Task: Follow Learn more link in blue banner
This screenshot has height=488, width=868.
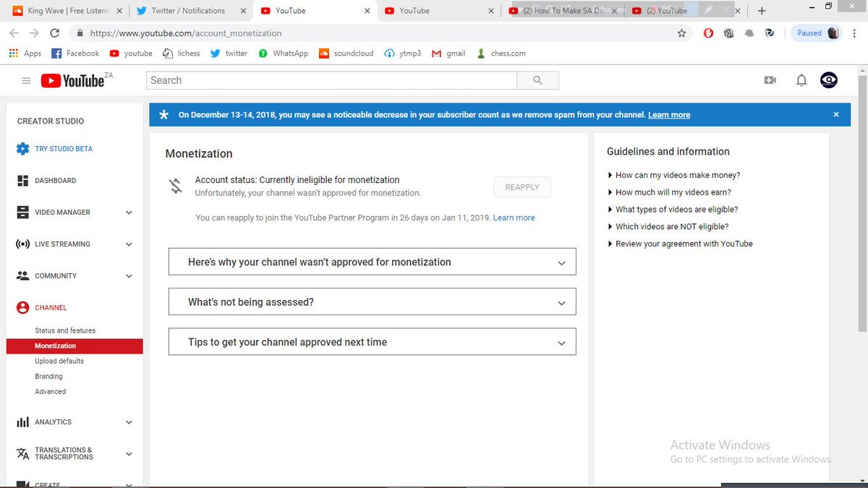Action: click(x=669, y=115)
